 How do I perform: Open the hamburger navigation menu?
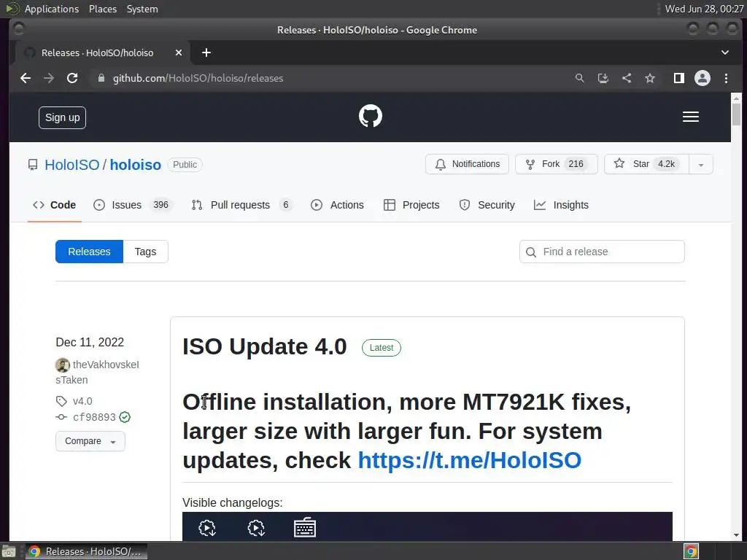point(690,117)
